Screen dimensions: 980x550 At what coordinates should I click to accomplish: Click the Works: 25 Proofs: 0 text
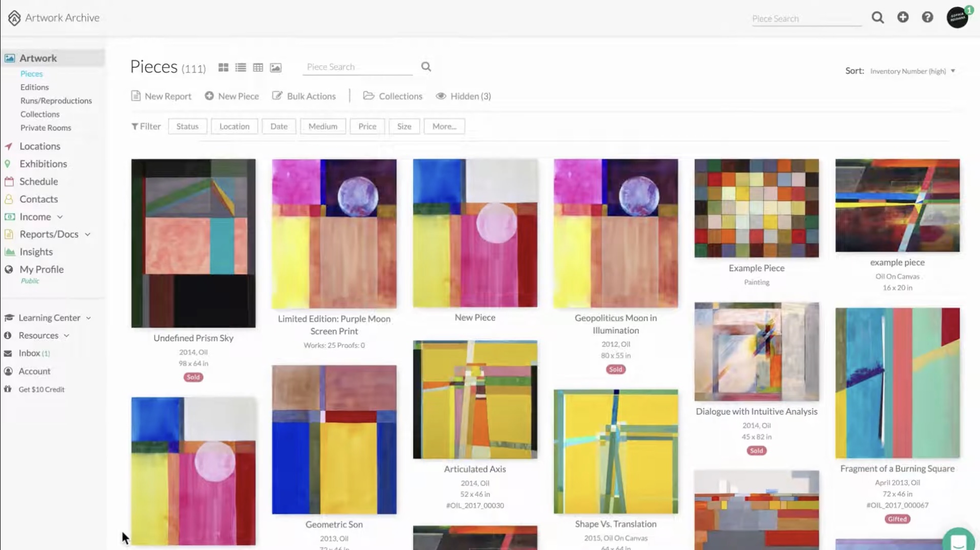pos(334,345)
